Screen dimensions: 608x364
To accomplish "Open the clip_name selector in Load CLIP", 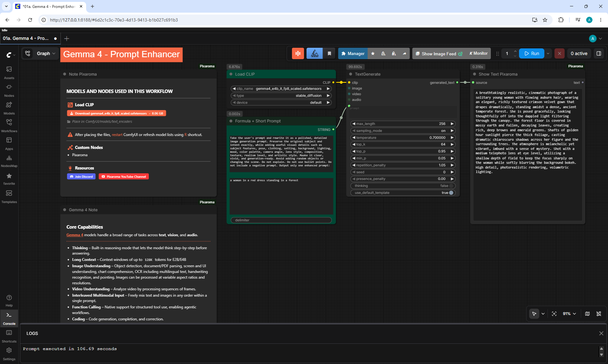I will [x=281, y=89].
